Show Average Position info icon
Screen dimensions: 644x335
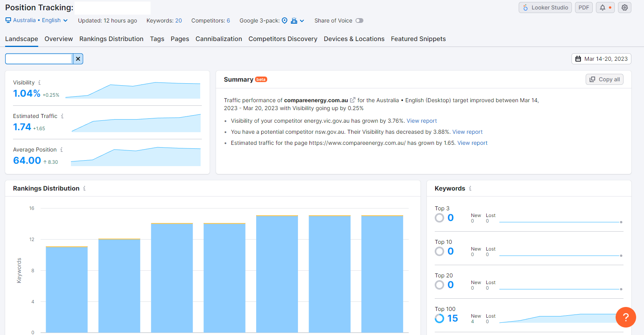pyautogui.click(x=61, y=150)
